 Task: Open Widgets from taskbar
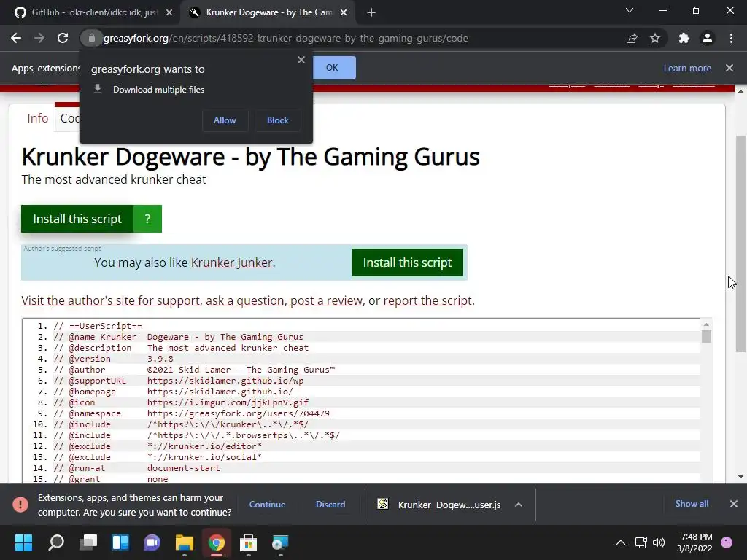click(120, 542)
